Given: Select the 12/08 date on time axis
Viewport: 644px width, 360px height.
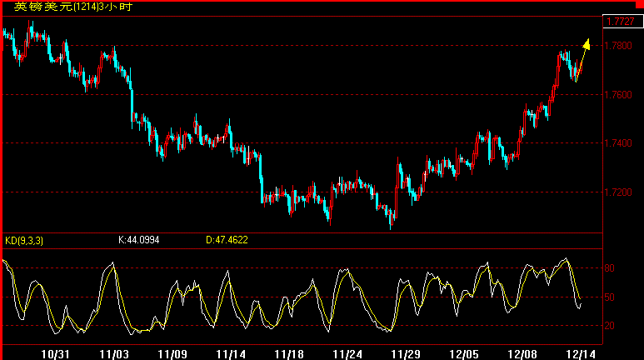Looking at the screenshot, I should 522,354.
